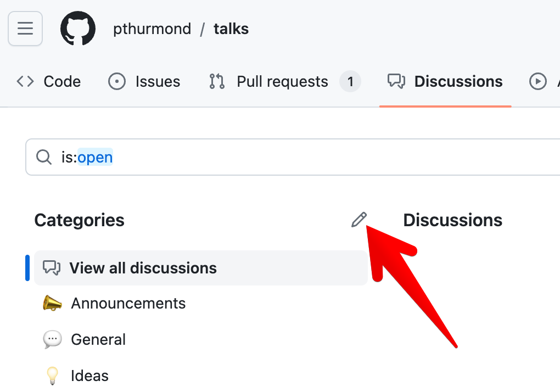Click the lightbulb icon next to Ideas
The width and height of the screenshot is (560, 392).
point(52,376)
